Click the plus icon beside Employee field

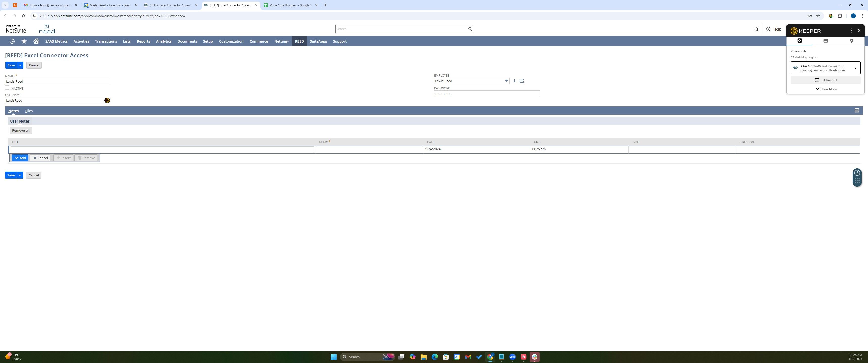coord(514,81)
